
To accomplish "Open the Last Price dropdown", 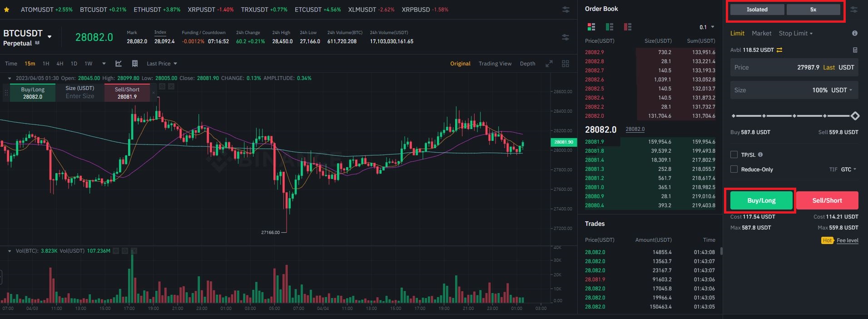I will click(x=162, y=64).
